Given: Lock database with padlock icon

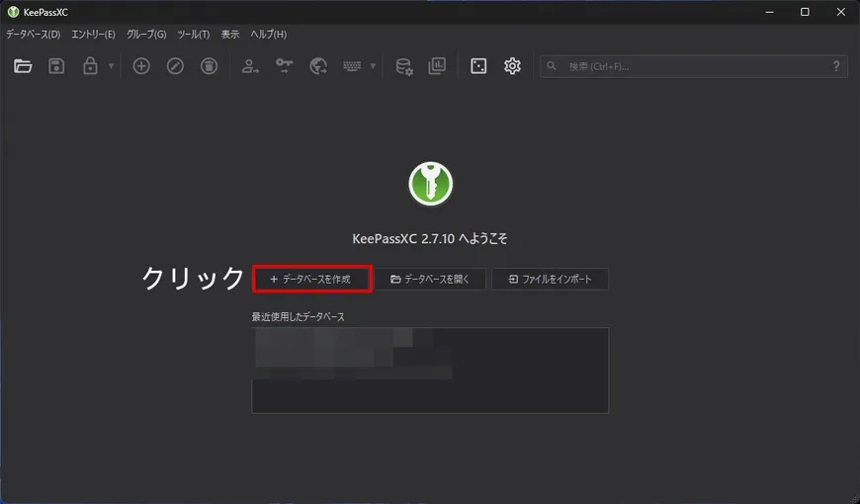Looking at the screenshot, I should point(90,66).
